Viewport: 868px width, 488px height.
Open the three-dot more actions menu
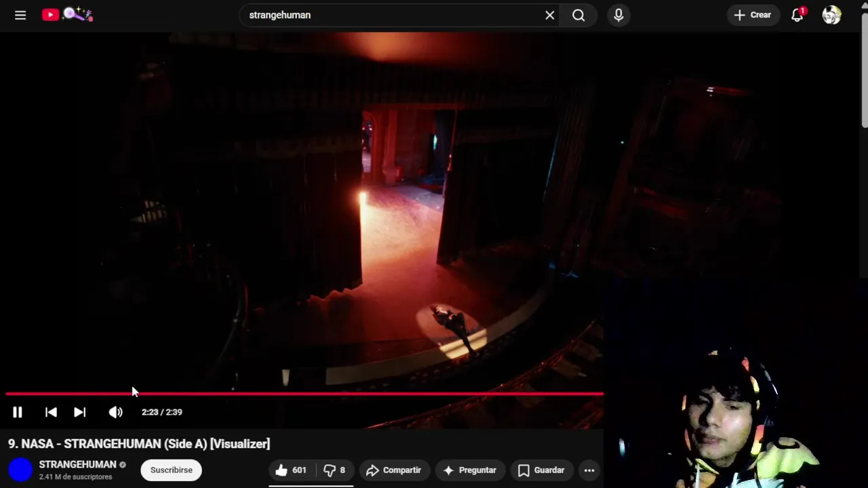[589, 470]
